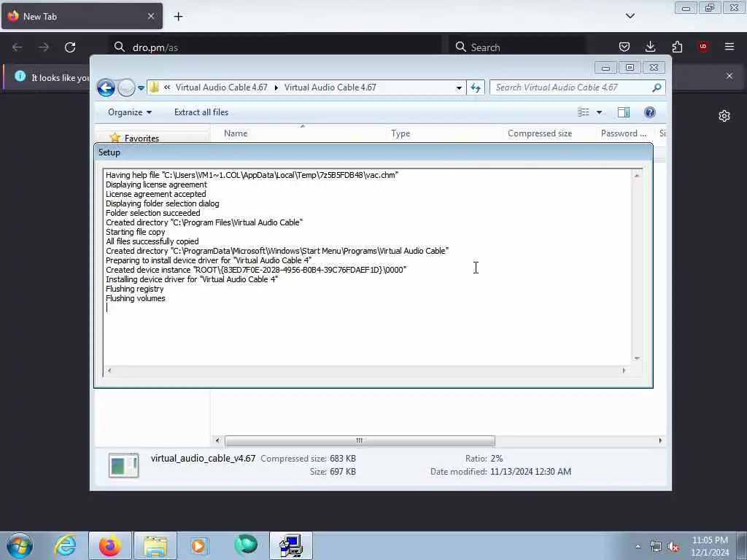
Task: Open the Firefox downloads panel
Action: click(x=650, y=47)
